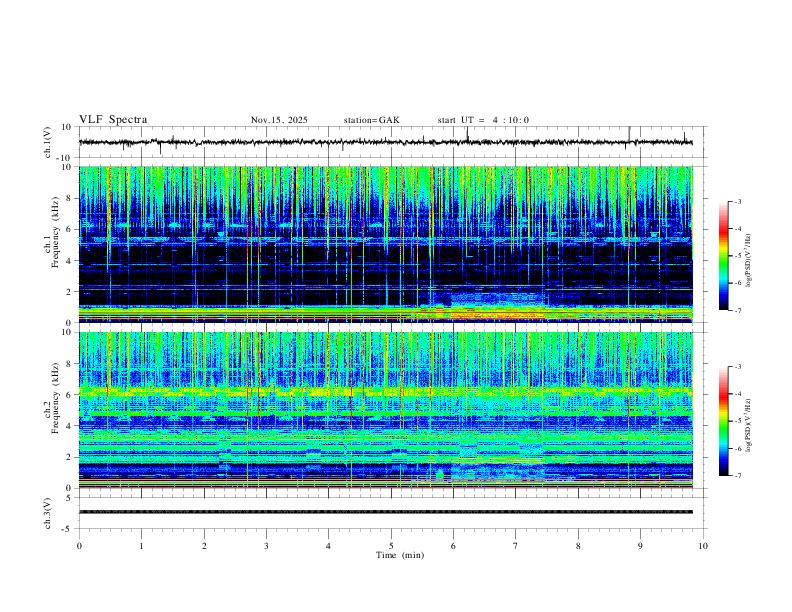Click the time axis tick label "2"
This screenshot has height=612, width=792.
[204, 546]
